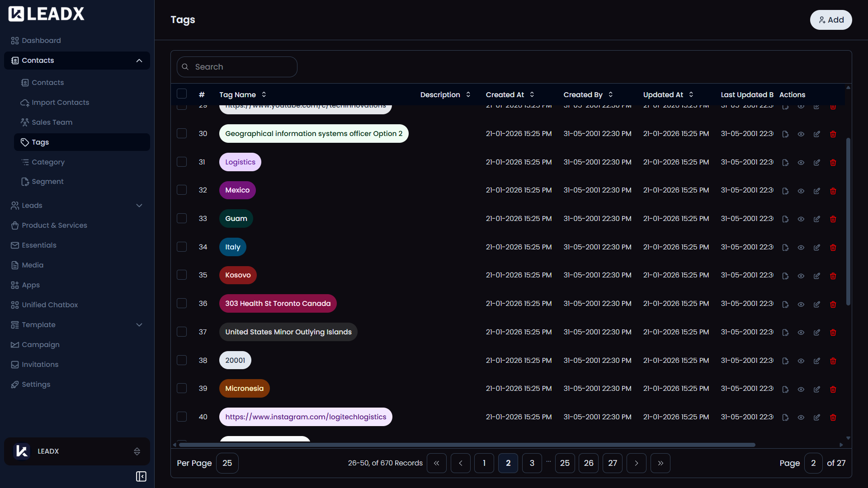View Guam tag details via eye icon
The image size is (868, 488).
pos(801,219)
